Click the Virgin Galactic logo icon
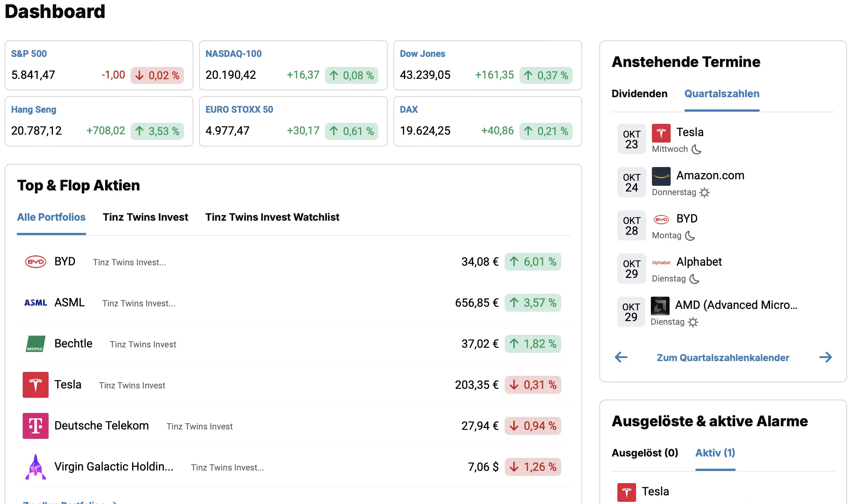This screenshot has width=851, height=504. [x=36, y=467]
